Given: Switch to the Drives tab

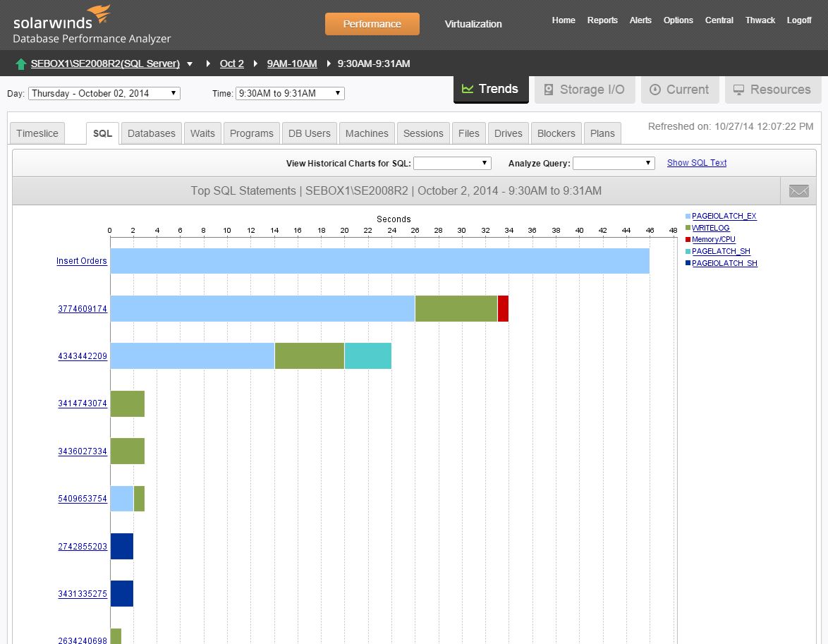Looking at the screenshot, I should click(x=509, y=133).
